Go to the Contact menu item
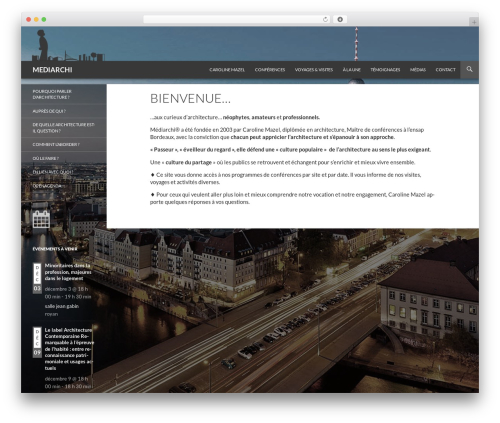This screenshot has width=500, height=423. click(x=445, y=70)
